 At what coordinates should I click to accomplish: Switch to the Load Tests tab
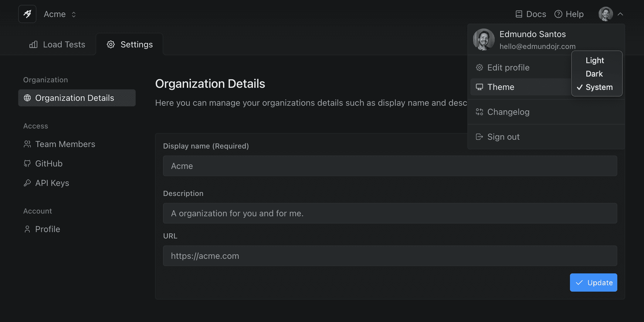pyautogui.click(x=57, y=44)
